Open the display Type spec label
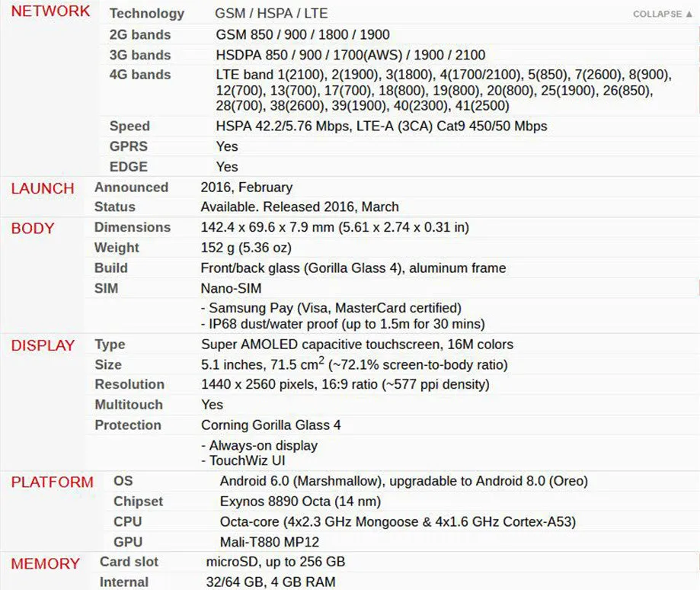Image resolution: width=700 pixels, height=590 pixels. (110, 345)
